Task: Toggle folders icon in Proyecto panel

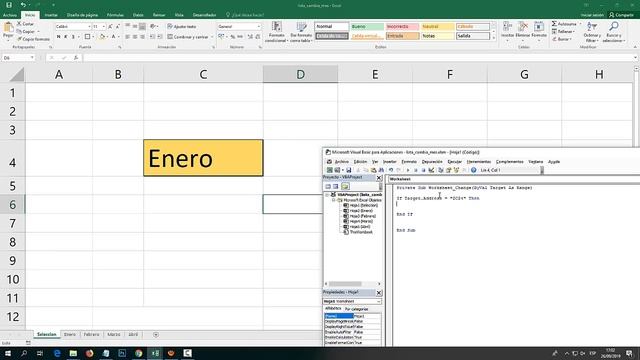Action: tap(345, 187)
